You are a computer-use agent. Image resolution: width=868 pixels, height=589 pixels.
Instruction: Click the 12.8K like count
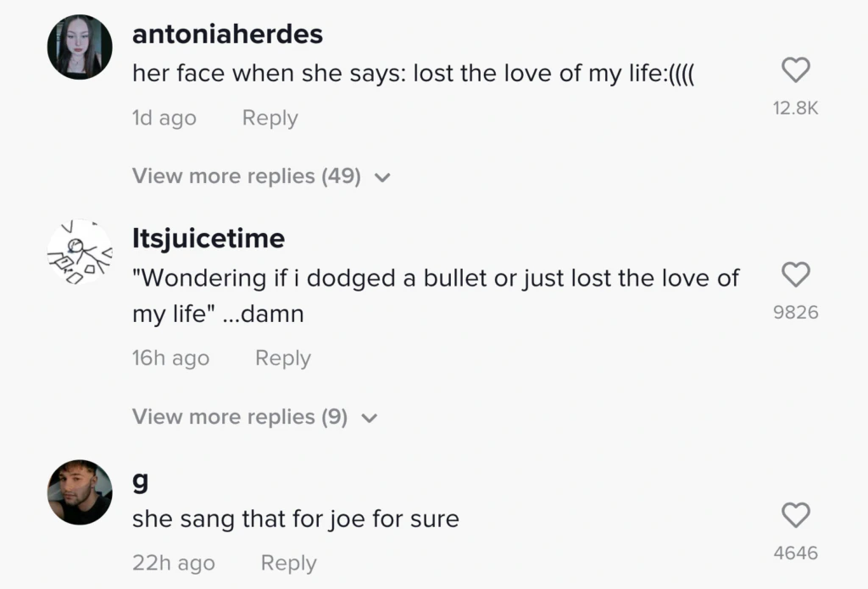pyautogui.click(x=795, y=108)
